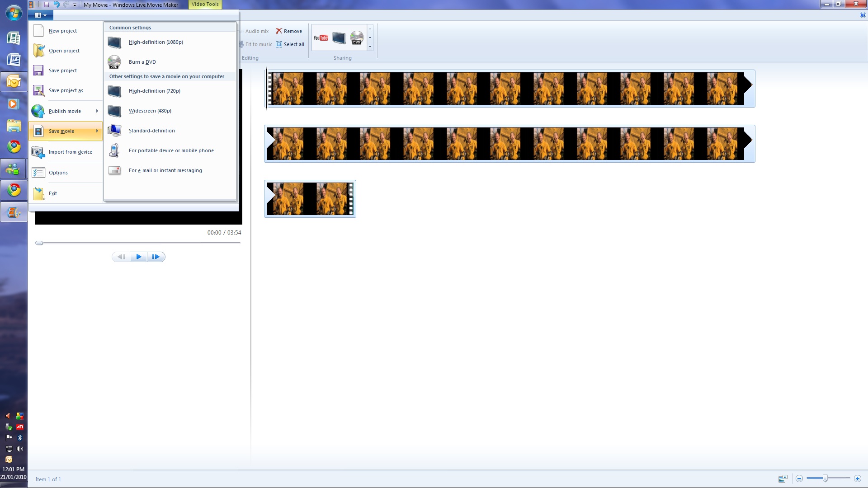The height and width of the screenshot is (488, 868).
Task: Click the Open project folder icon
Action: point(38,51)
